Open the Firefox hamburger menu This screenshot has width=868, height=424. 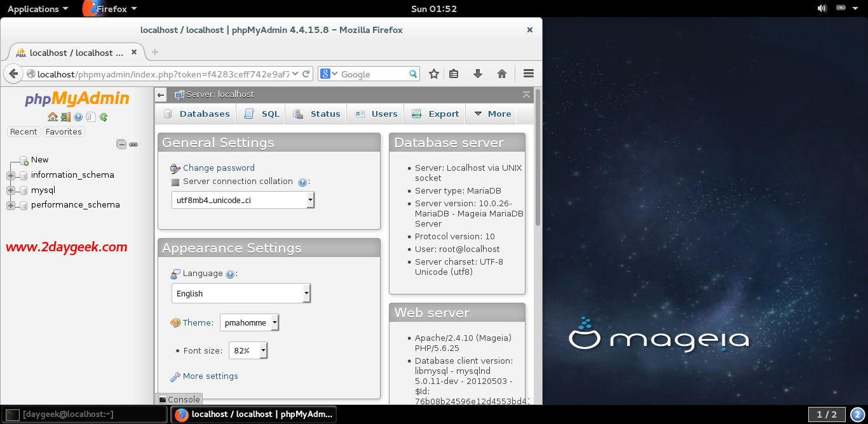pyautogui.click(x=528, y=74)
